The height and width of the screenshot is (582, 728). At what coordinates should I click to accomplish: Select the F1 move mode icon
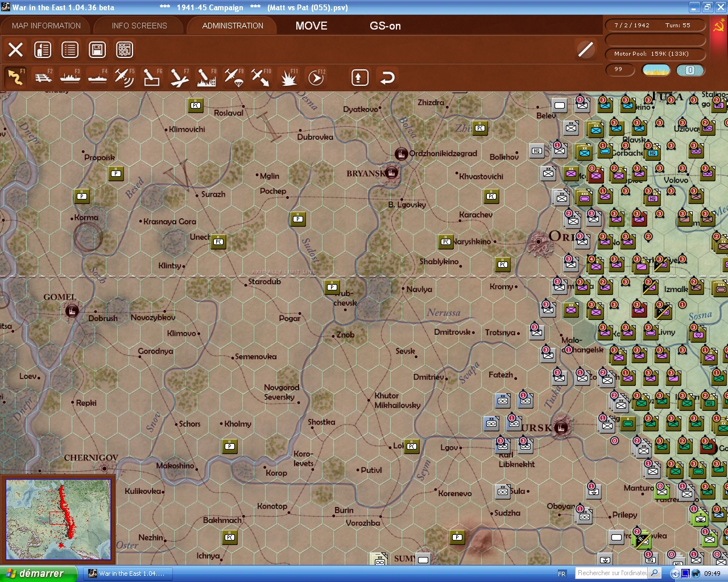pos(15,77)
